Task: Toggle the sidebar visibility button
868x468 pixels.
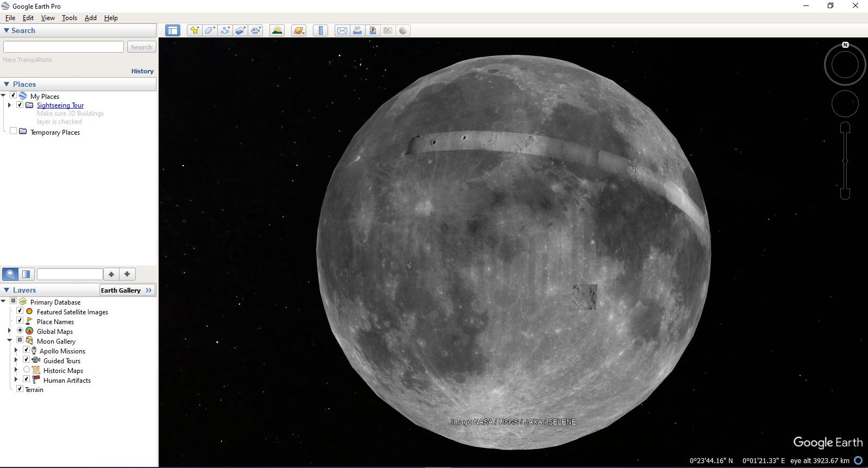Action: coord(173,30)
